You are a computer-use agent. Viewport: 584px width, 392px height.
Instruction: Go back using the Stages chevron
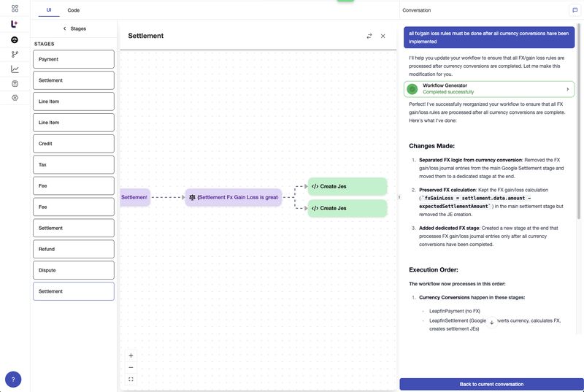(64, 28)
